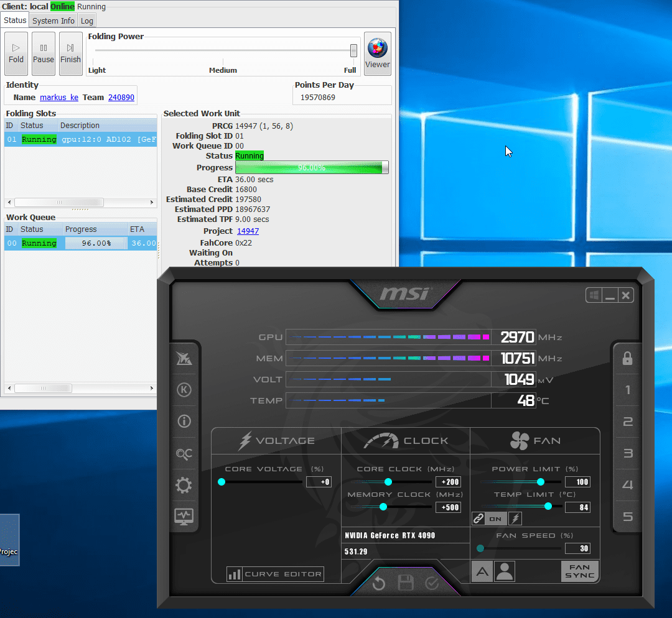The height and width of the screenshot is (618, 672).
Task: Click the Fan Sync button
Action: [x=580, y=571]
